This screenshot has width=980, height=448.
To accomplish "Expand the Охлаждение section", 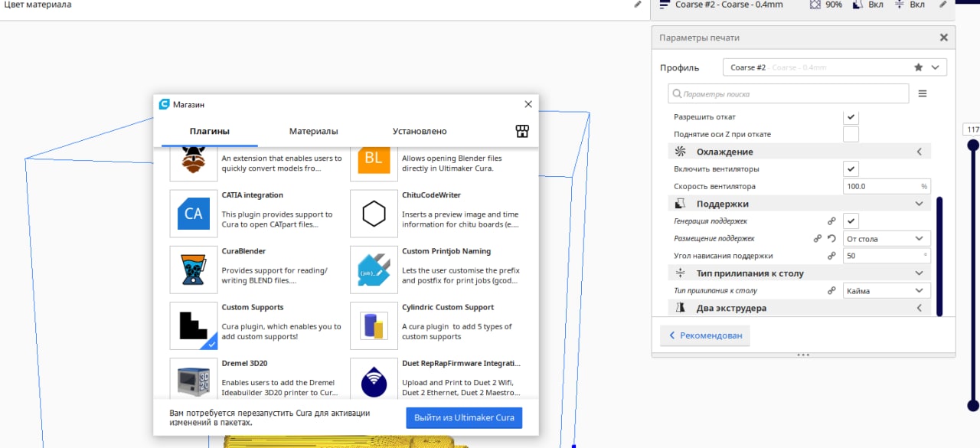I will (x=799, y=152).
